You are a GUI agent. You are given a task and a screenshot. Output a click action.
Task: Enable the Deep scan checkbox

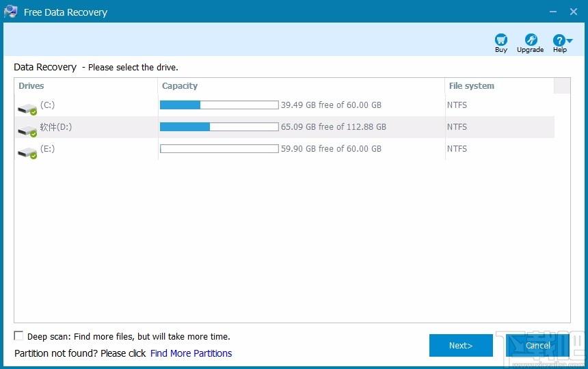point(18,336)
